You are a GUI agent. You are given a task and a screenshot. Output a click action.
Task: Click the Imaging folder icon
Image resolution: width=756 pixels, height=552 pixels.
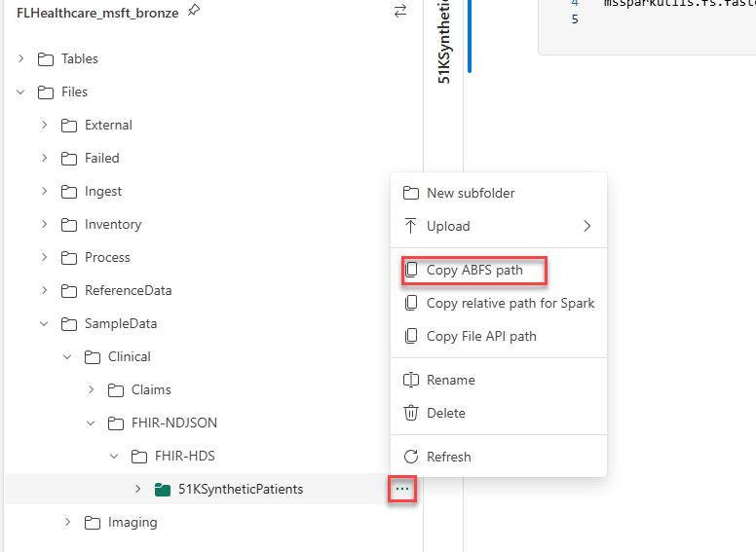pos(93,523)
